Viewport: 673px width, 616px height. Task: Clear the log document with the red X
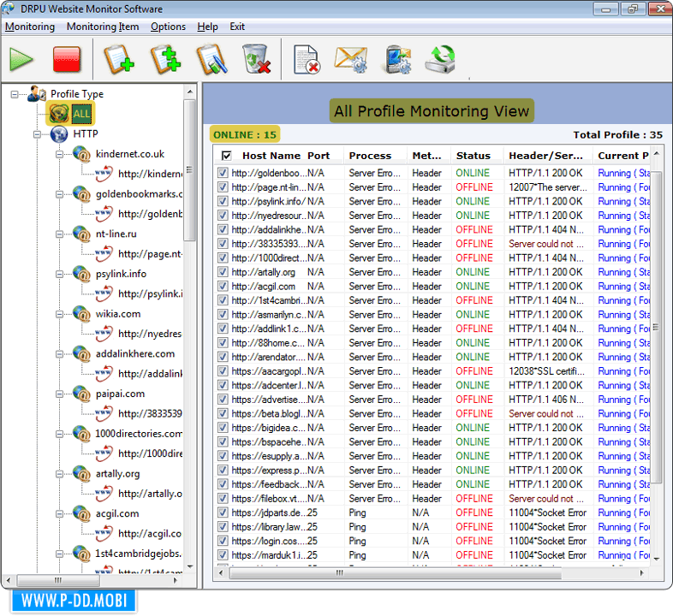(307, 59)
